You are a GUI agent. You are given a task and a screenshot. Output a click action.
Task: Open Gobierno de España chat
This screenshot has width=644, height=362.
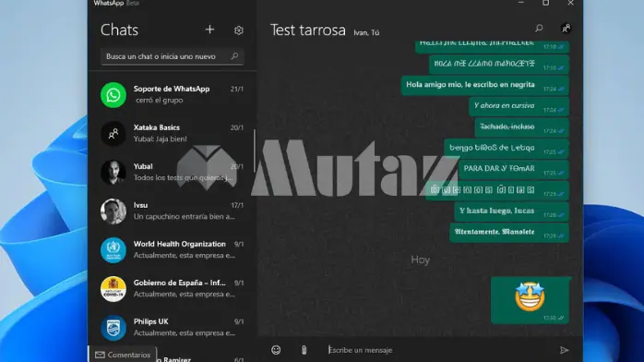[172, 289]
